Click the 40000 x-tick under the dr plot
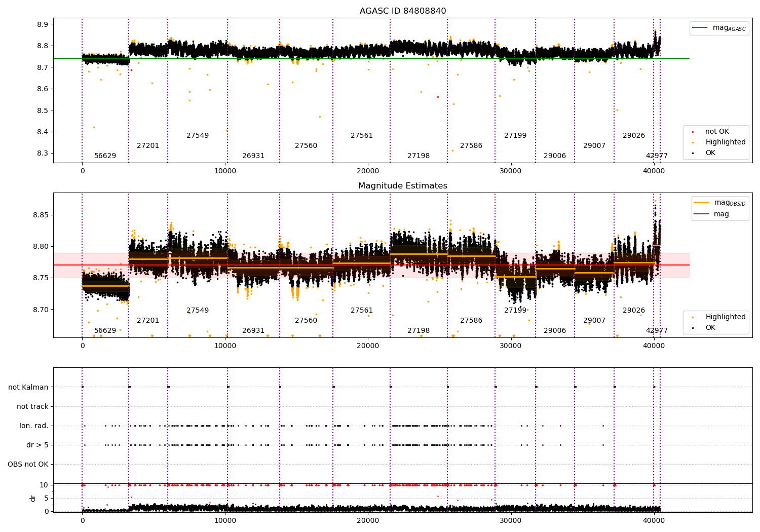The width and height of the screenshot is (760, 532). click(x=654, y=520)
